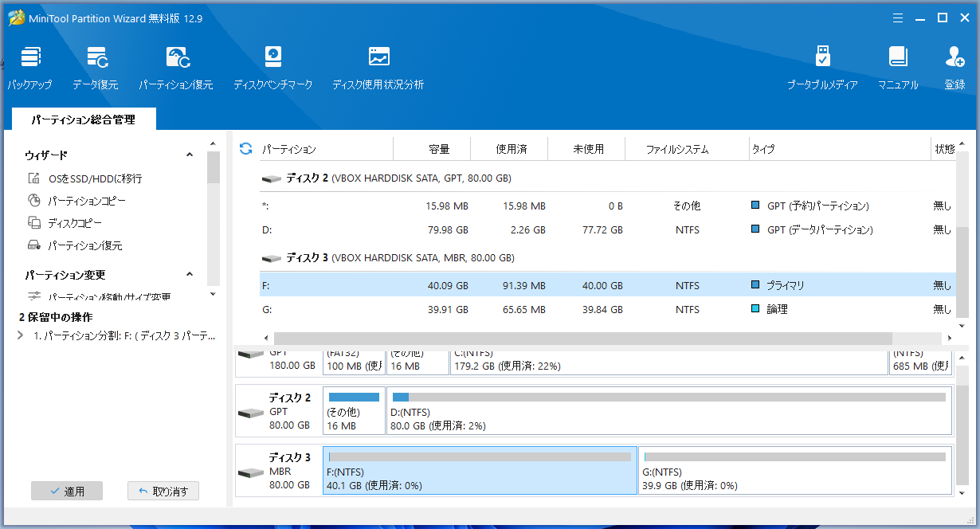Click (FAT32) 100 MB block

point(354,362)
